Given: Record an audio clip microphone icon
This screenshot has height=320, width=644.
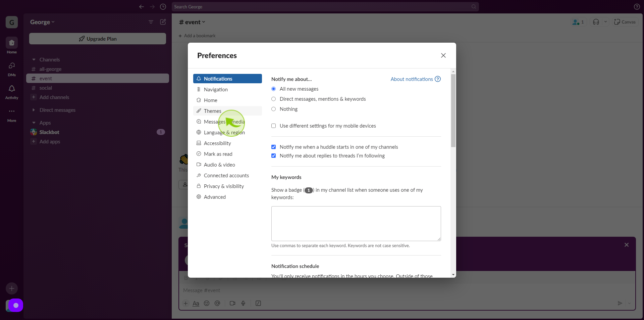Looking at the screenshot, I should [x=243, y=303].
